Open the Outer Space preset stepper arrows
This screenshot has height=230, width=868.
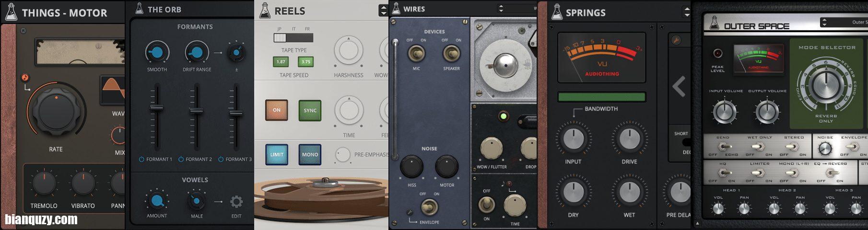824,22
